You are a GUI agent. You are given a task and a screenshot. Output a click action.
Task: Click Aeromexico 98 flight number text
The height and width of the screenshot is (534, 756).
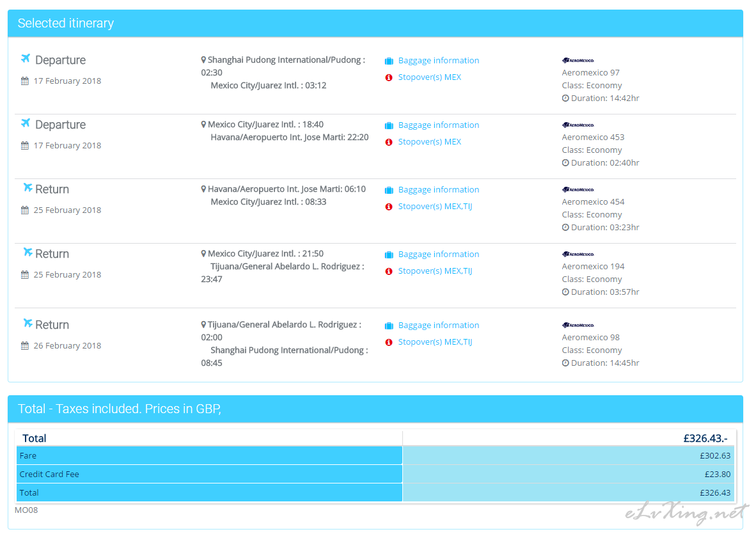click(590, 338)
